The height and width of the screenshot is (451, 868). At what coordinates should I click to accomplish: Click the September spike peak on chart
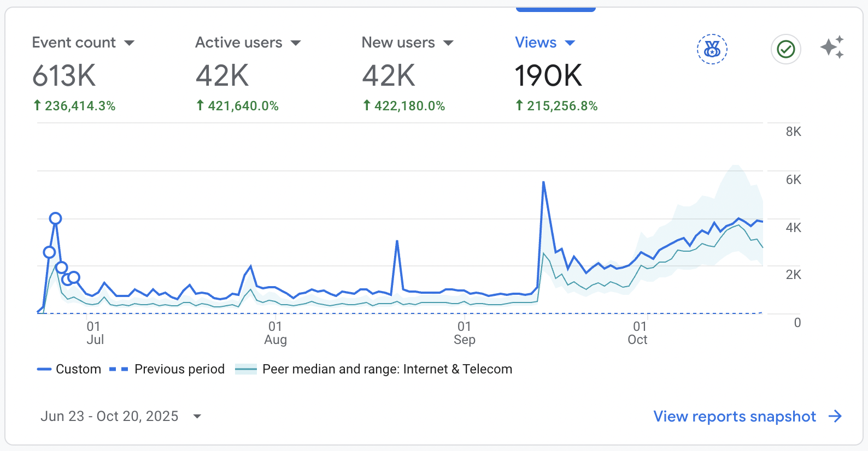543,182
